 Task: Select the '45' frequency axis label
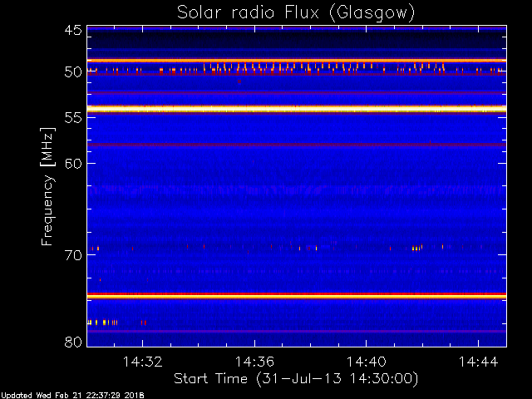click(73, 30)
